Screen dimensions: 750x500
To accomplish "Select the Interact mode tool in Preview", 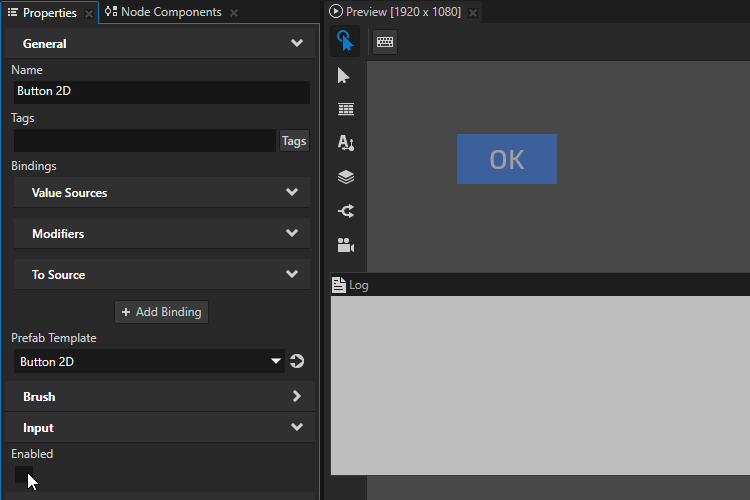I will click(x=345, y=42).
